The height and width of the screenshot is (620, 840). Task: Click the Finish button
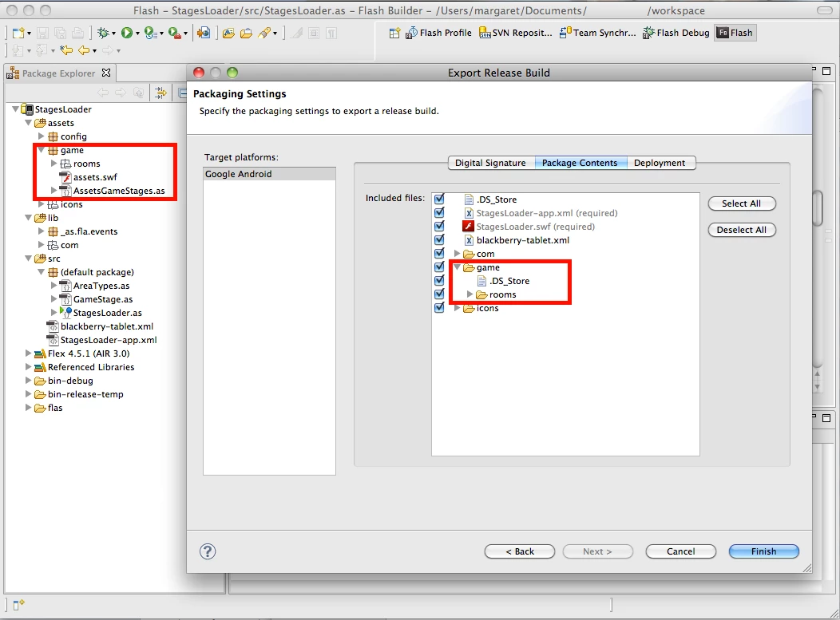pos(764,551)
